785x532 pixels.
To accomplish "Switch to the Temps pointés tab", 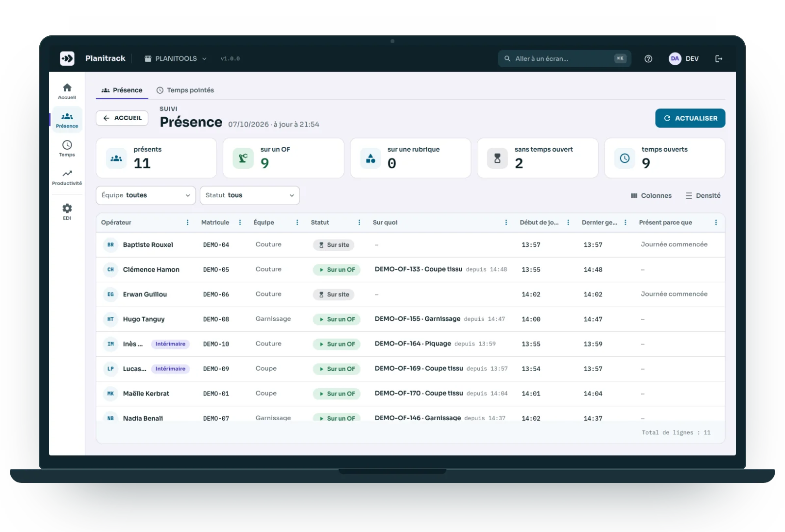I will pos(185,90).
